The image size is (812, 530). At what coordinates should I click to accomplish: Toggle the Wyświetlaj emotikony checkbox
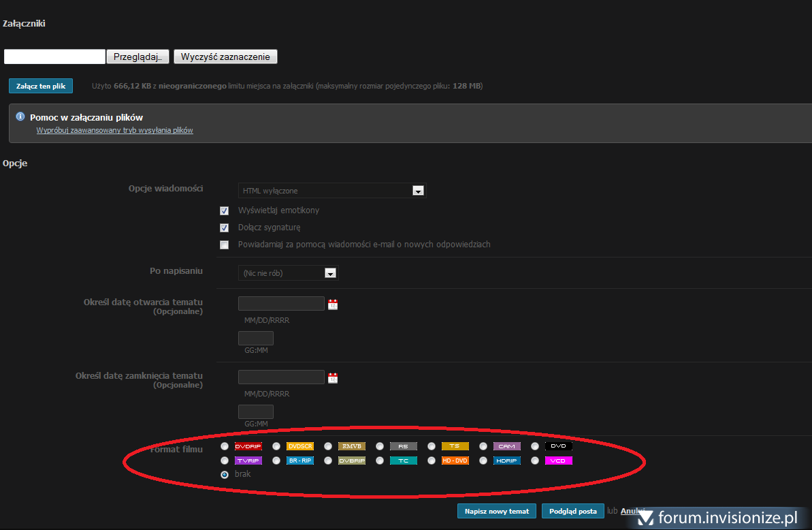tap(224, 211)
